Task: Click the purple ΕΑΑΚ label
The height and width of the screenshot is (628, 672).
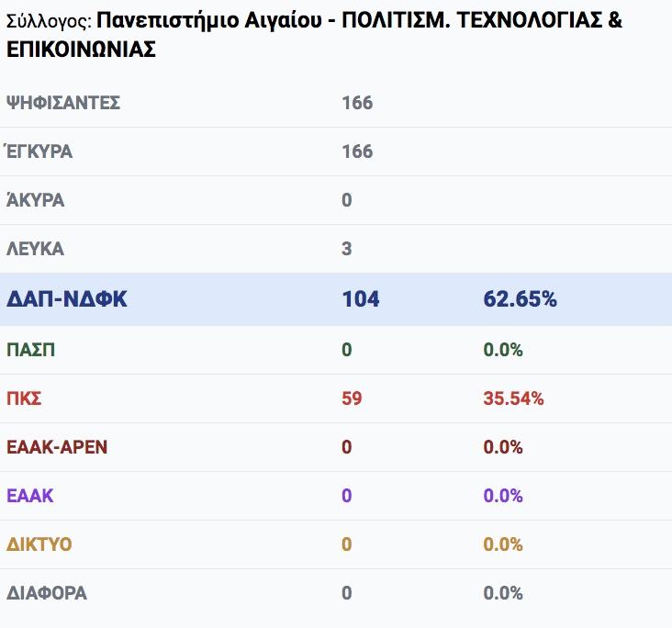Action: (x=29, y=496)
